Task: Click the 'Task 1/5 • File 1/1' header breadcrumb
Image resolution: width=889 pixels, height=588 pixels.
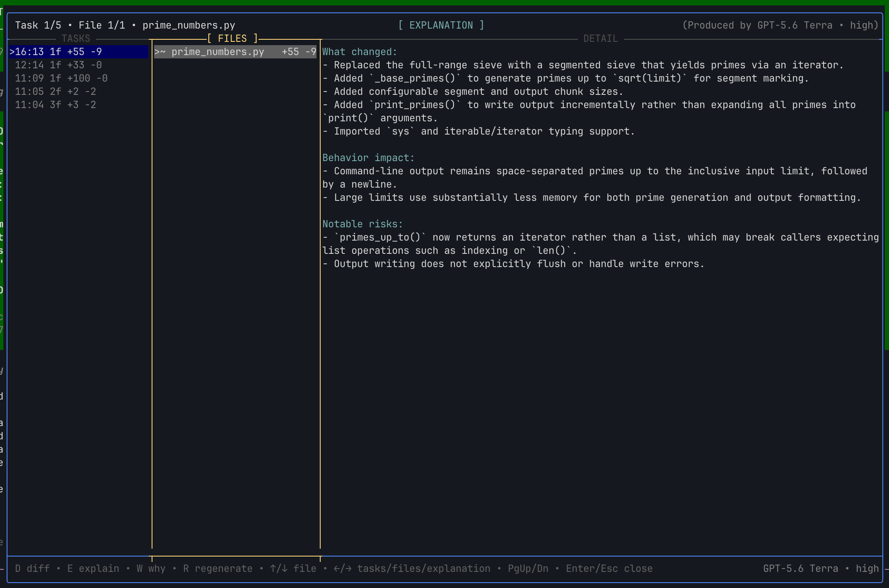Action: pyautogui.click(x=70, y=25)
